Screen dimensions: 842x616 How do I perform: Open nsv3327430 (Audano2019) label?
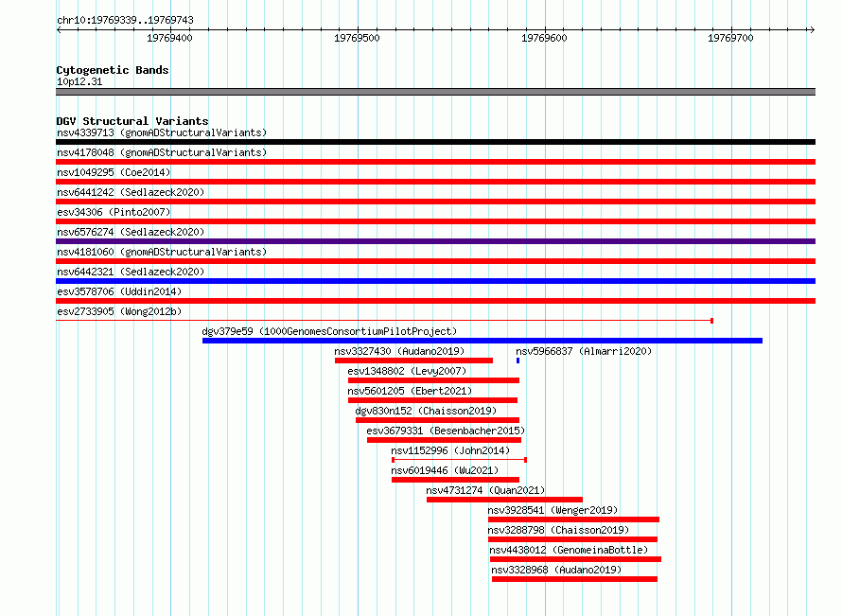coord(399,351)
